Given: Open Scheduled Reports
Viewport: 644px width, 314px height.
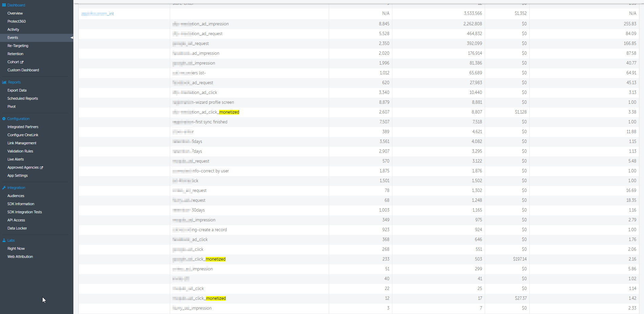Looking at the screenshot, I should point(23,98).
